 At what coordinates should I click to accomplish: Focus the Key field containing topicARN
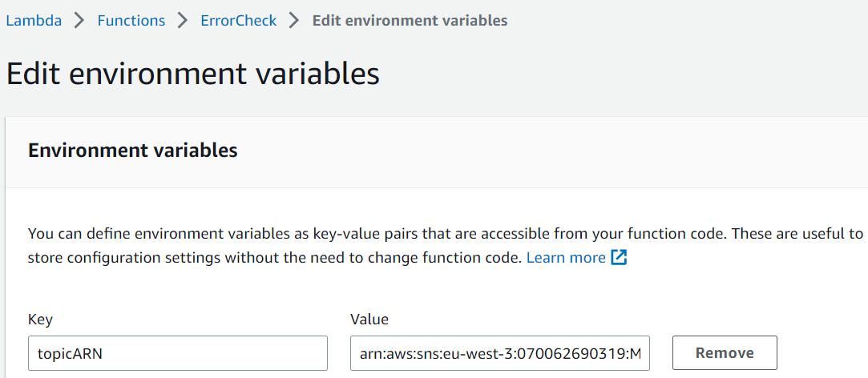tap(178, 352)
